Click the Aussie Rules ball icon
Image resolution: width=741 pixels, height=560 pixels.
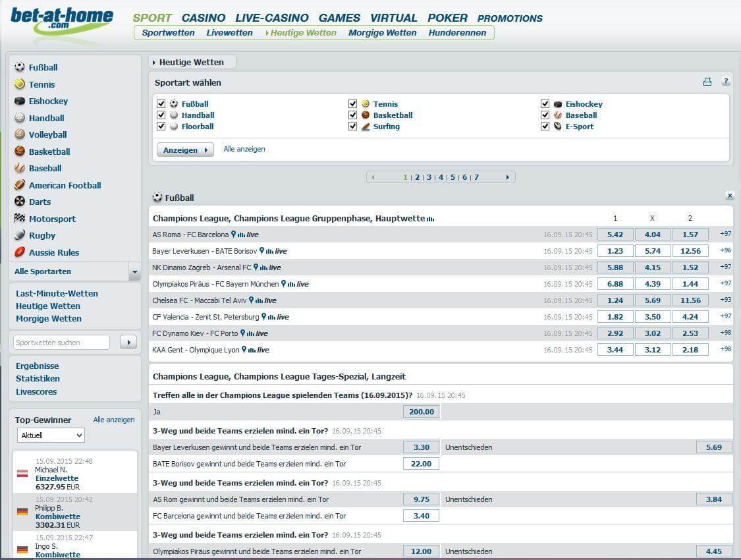coord(19,252)
